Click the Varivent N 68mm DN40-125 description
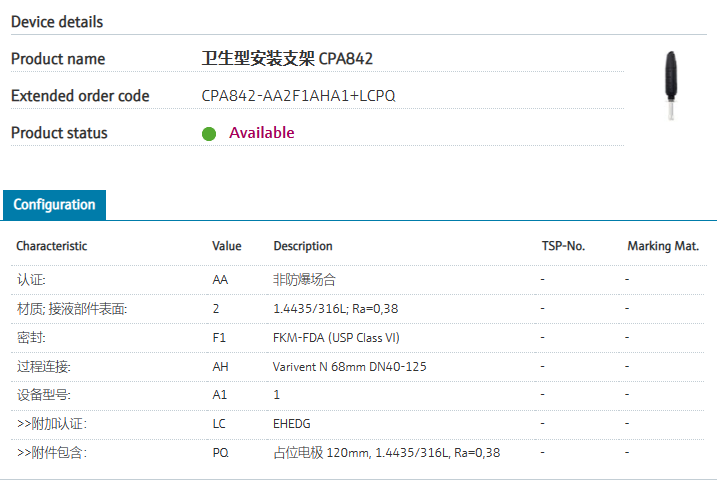Screen dimensions: 717x482 click(350, 367)
